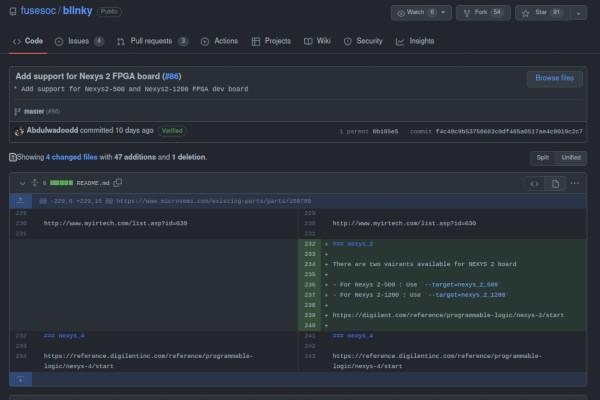Show README.md rich diff view
The image size is (600, 400).
pos(557,183)
